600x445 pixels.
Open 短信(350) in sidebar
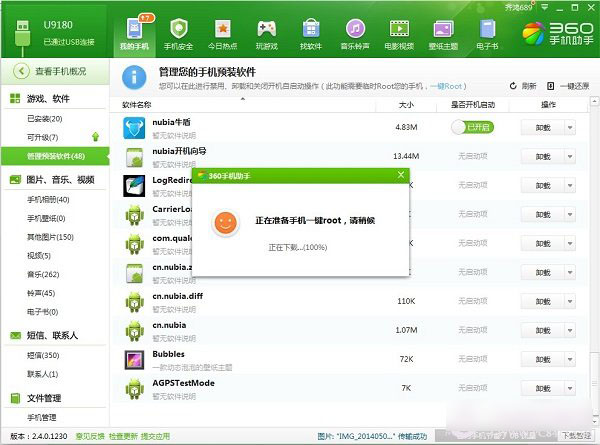pos(43,355)
